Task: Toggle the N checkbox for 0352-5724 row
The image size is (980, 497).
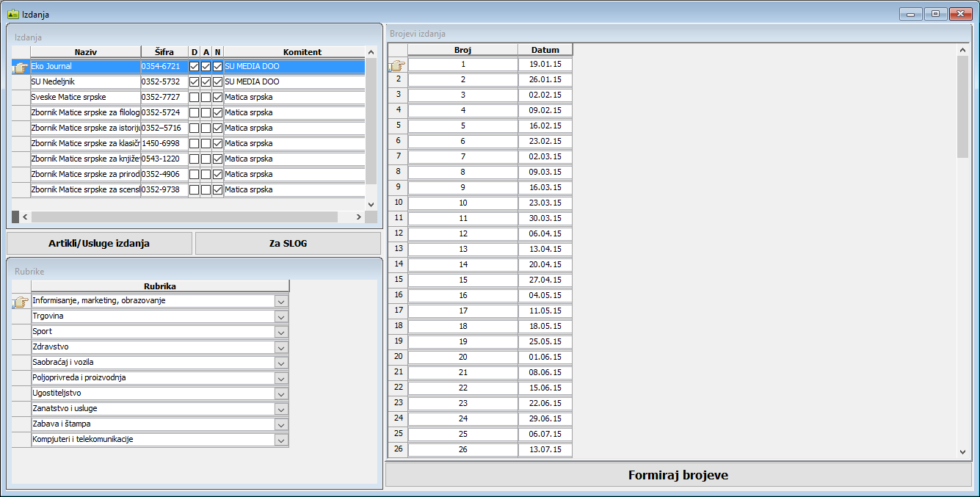Action: [x=217, y=113]
